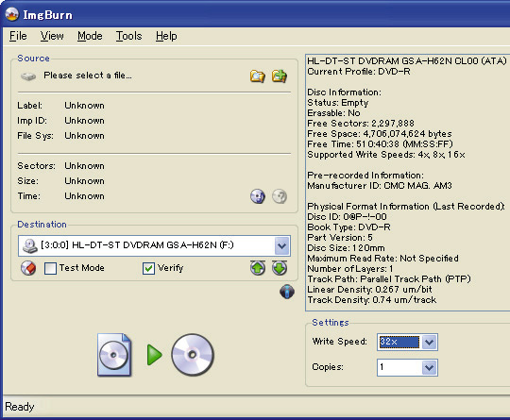Click the calculate MD5 disc icon
510x420 pixels.
[x=258, y=196]
